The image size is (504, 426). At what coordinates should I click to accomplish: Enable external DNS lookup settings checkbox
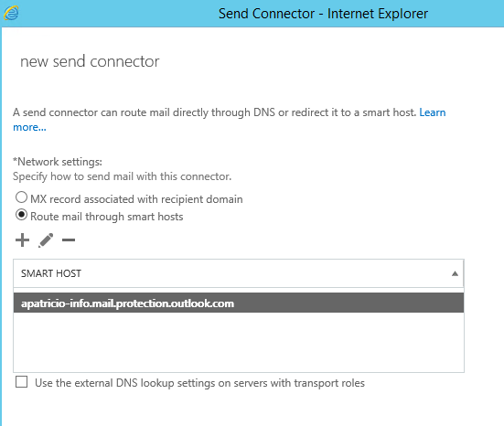(x=22, y=382)
